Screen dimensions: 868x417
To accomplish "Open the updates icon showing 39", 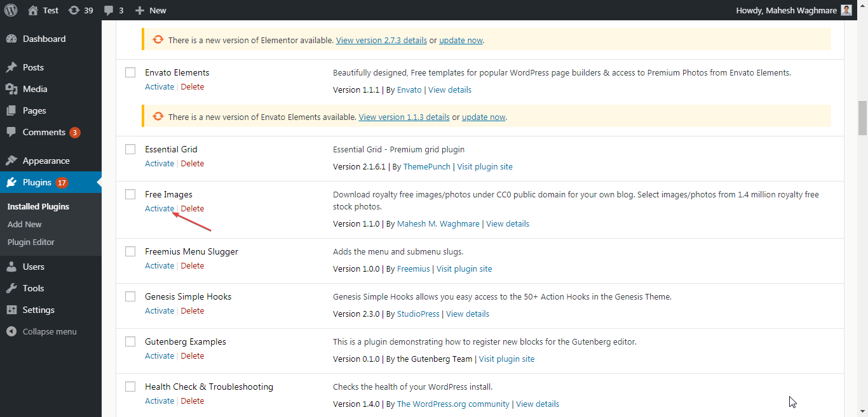I will (x=74, y=10).
